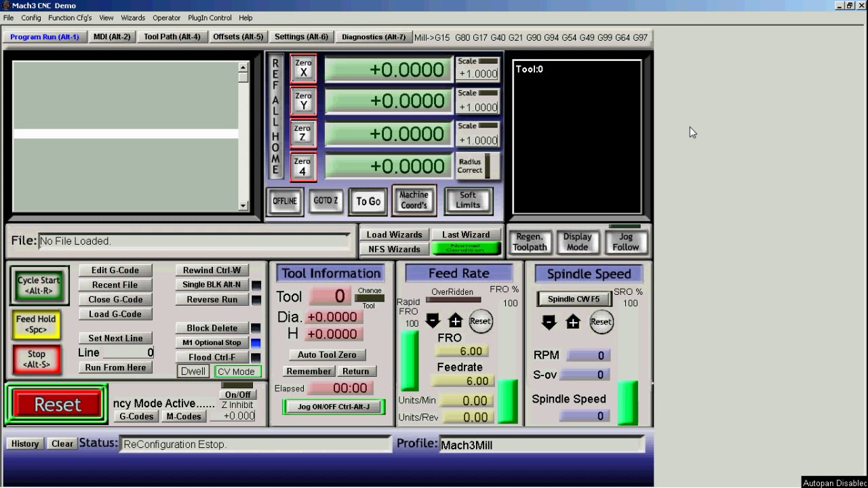The width and height of the screenshot is (868, 488).
Task: Switch to the Tool Path (Alt-4) tab
Action: click(x=172, y=37)
